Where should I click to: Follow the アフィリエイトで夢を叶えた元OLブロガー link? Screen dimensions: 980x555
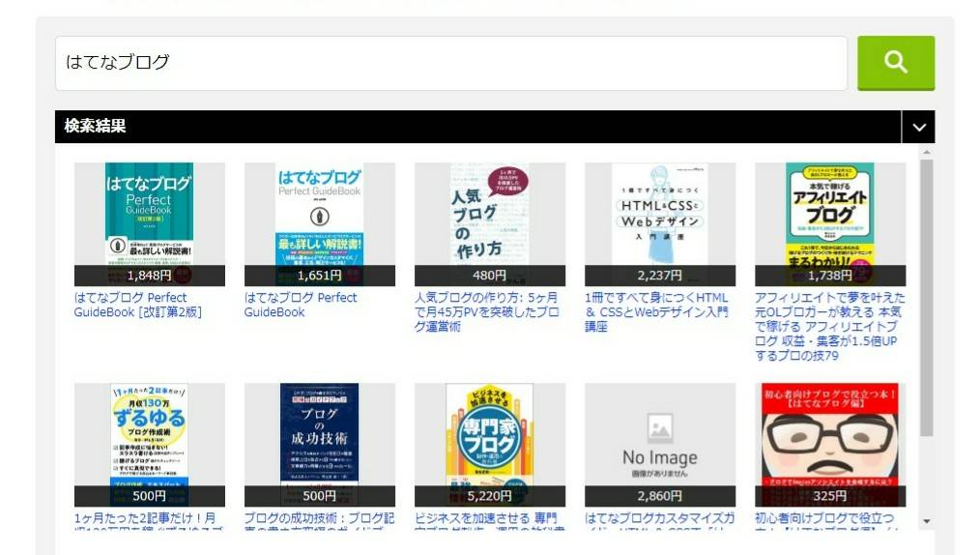pos(829,326)
